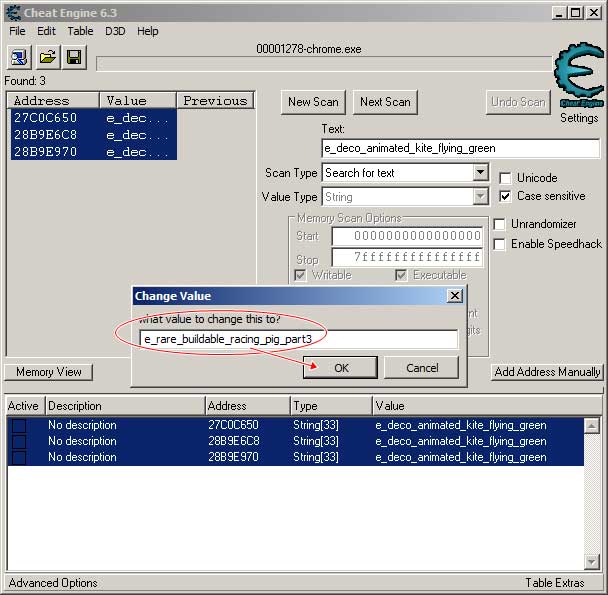This screenshot has width=608, height=595.
Task: Activate checkbox for address 28B9E6C8
Action: (19, 441)
